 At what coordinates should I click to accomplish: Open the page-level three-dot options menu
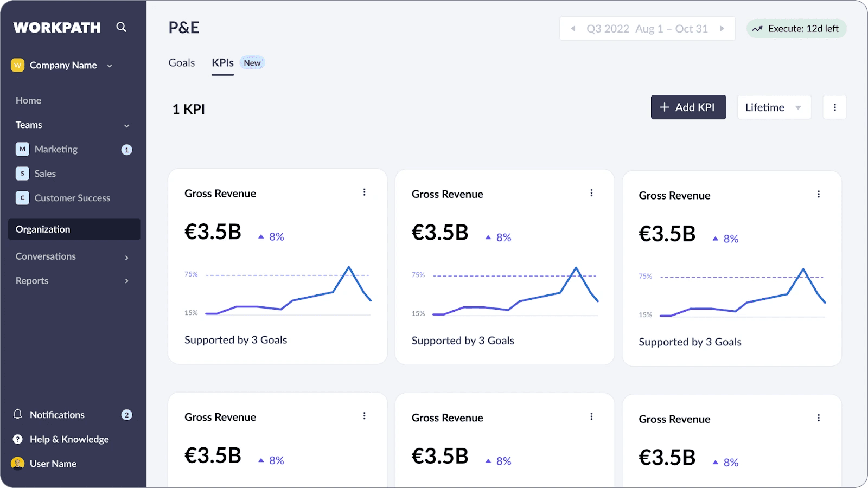[834, 107]
